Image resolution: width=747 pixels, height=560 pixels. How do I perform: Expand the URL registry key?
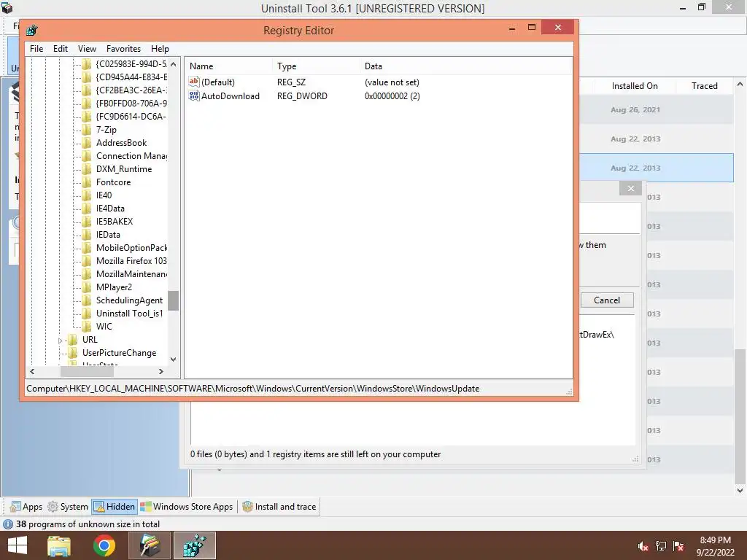[60, 341]
